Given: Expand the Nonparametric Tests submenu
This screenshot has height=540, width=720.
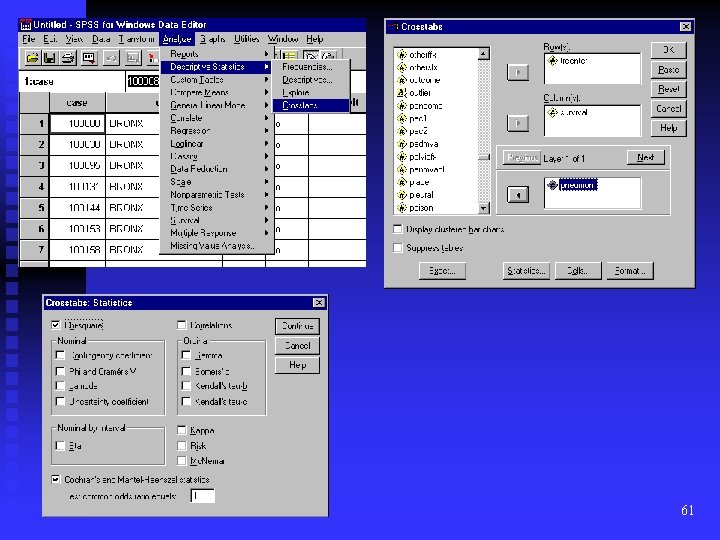Looking at the screenshot, I should click(217, 195).
